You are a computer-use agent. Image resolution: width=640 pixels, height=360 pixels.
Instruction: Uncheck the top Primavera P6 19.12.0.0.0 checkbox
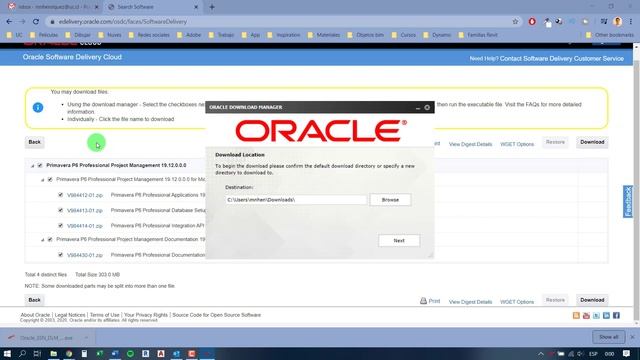coord(40,165)
